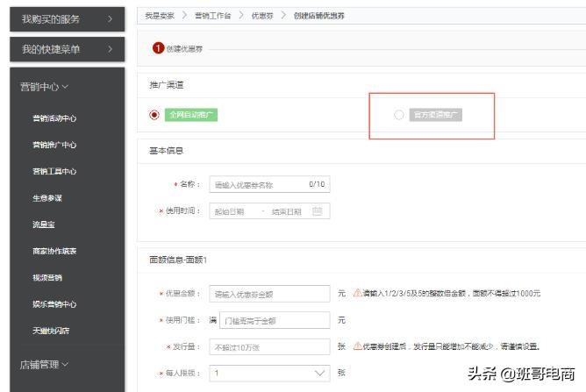586x392 pixels.
Task: Open 营销工具中心 in sidebar
Action: (54, 172)
